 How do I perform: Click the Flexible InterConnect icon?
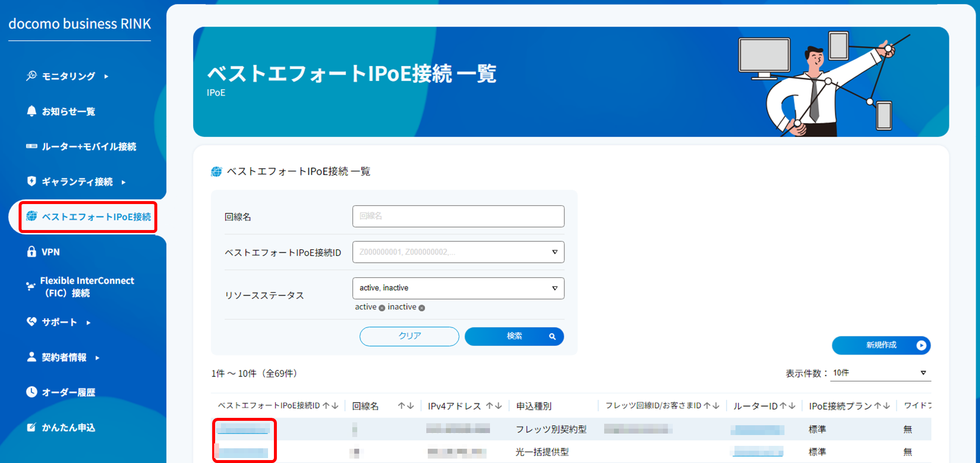click(x=30, y=286)
